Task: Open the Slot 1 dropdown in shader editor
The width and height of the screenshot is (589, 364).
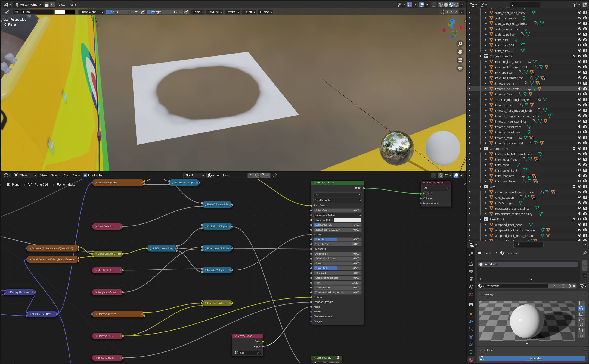Action: [x=194, y=175]
